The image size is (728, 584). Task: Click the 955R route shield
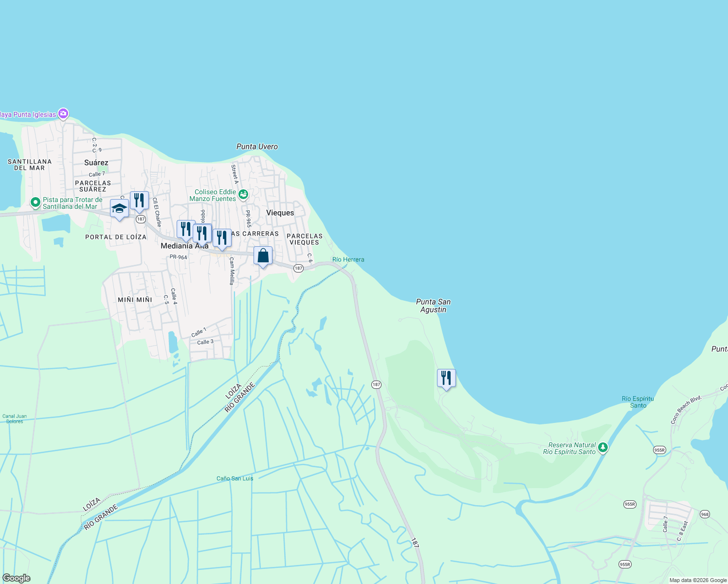pos(659,450)
